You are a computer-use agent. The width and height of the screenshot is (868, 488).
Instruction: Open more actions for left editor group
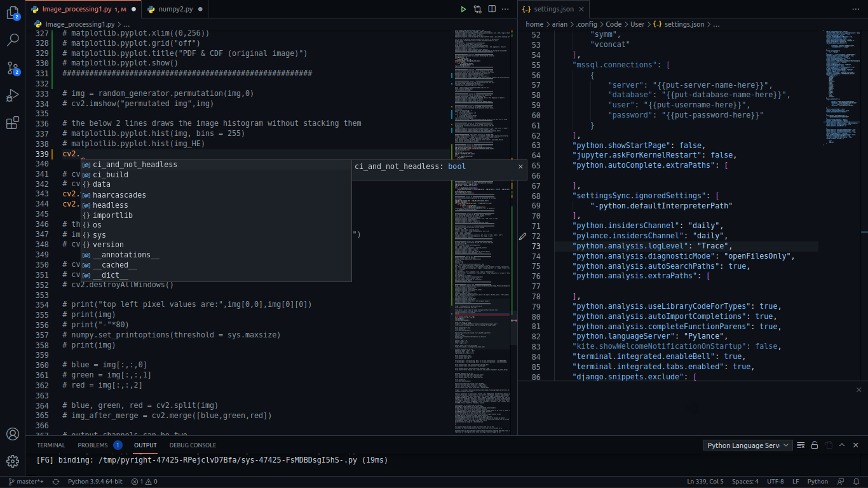(x=505, y=10)
